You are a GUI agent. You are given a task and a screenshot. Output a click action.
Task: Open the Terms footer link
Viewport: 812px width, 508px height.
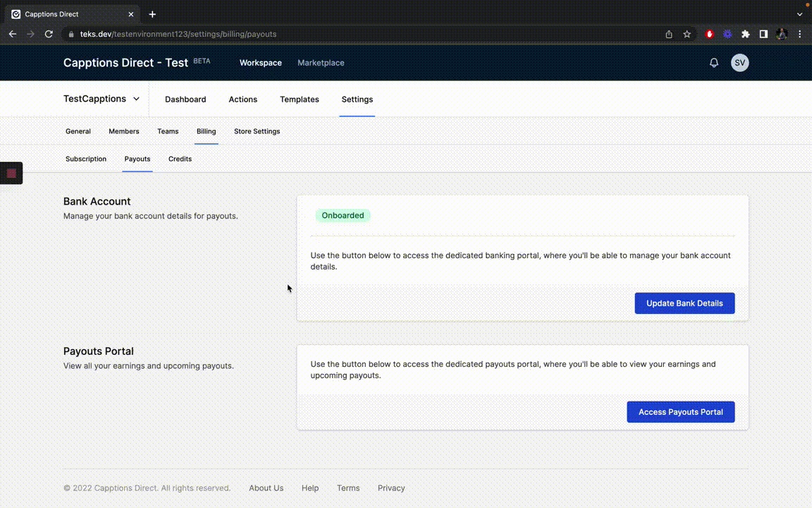[348, 488]
